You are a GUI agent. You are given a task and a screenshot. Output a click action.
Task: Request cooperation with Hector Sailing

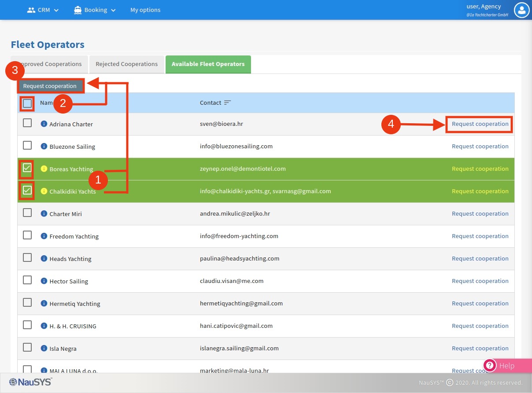[480, 281]
